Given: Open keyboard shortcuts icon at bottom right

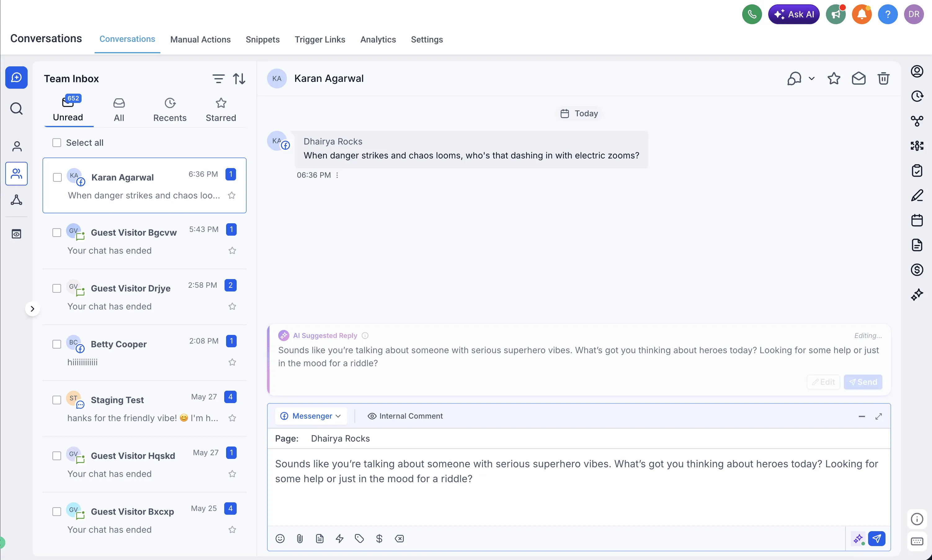Looking at the screenshot, I should tap(917, 541).
